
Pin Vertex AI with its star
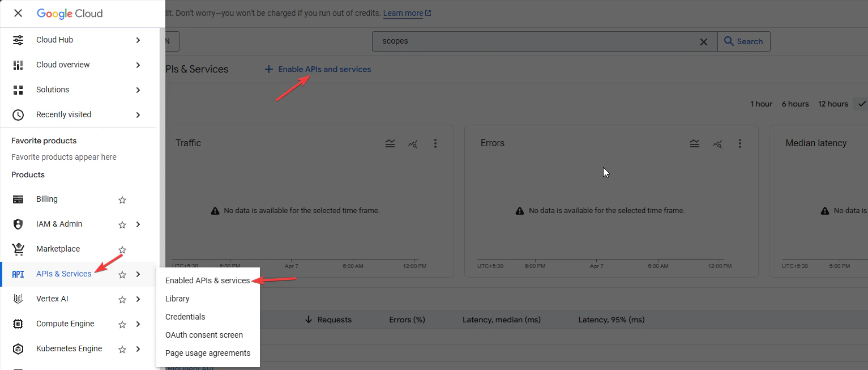tap(122, 299)
